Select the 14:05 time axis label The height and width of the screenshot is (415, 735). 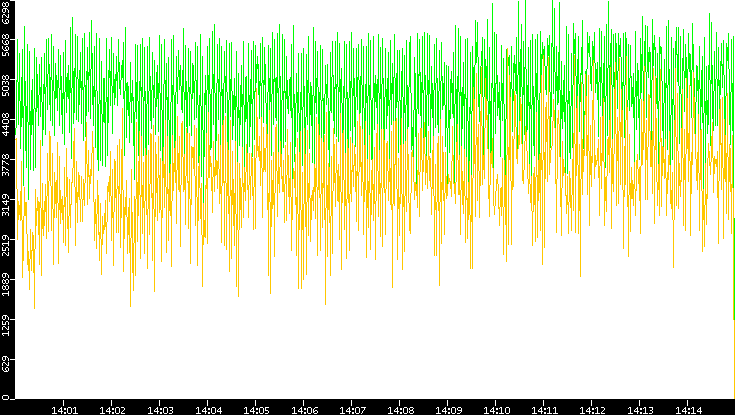pyautogui.click(x=256, y=410)
